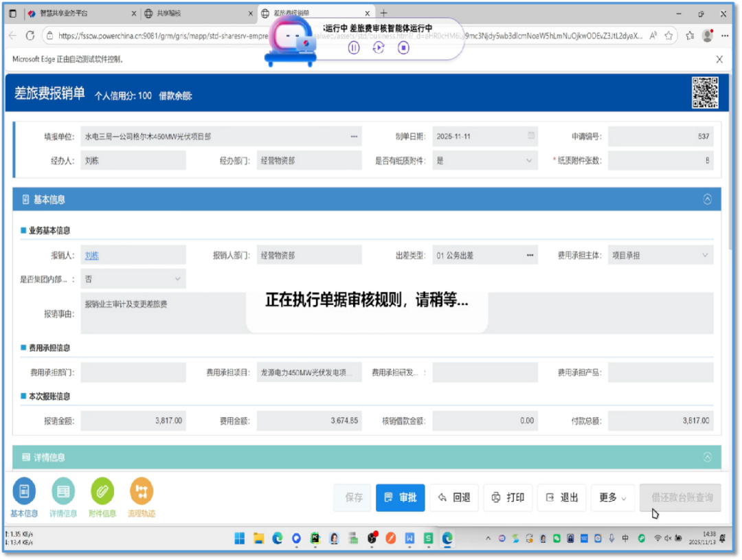742x560 pixels.
Task: Stop the audit agent with stop icon
Action: tap(403, 47)
